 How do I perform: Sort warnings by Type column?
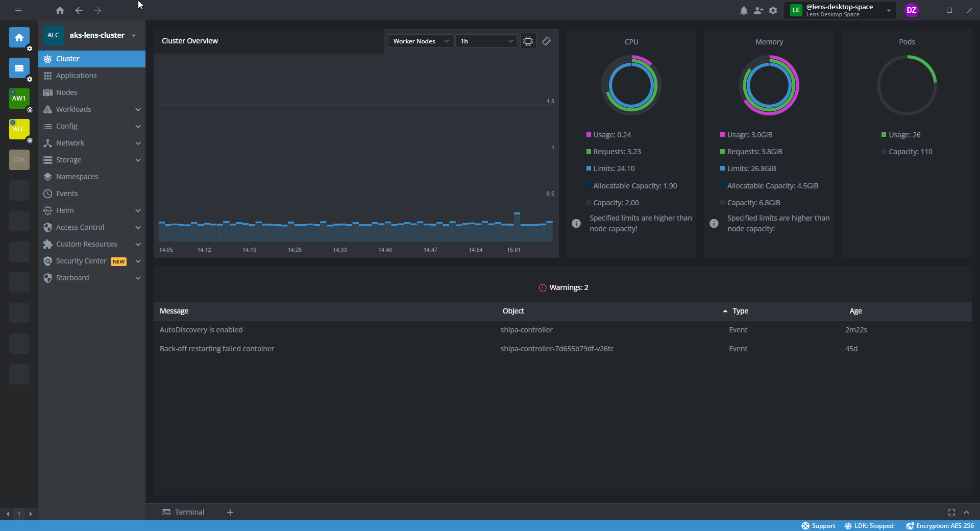[740, 311]
